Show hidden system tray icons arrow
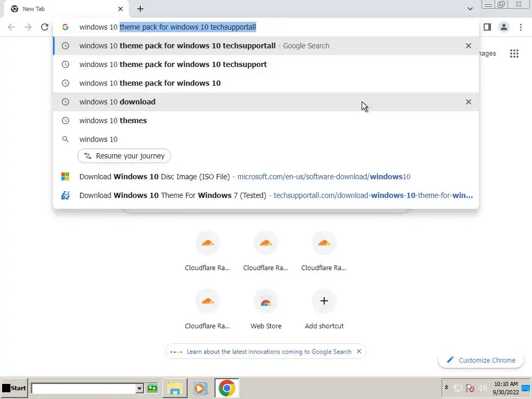The height and width of the screenshot is (399, 532). point(446,388)
